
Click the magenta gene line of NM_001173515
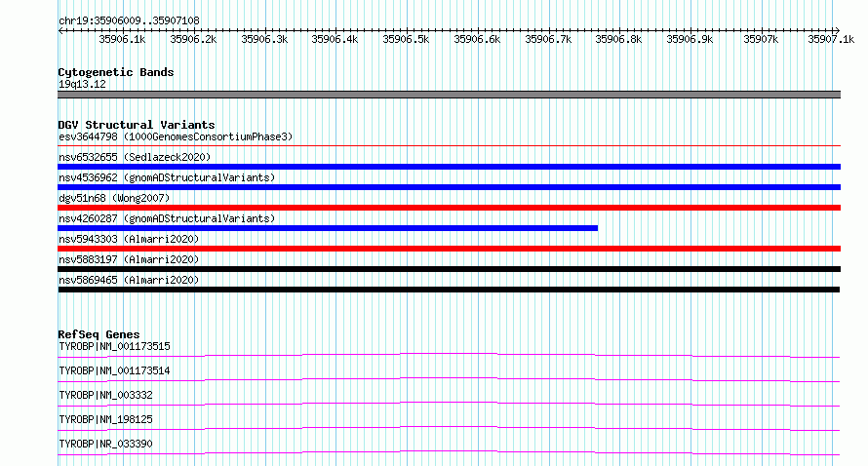tap(449, 355)
